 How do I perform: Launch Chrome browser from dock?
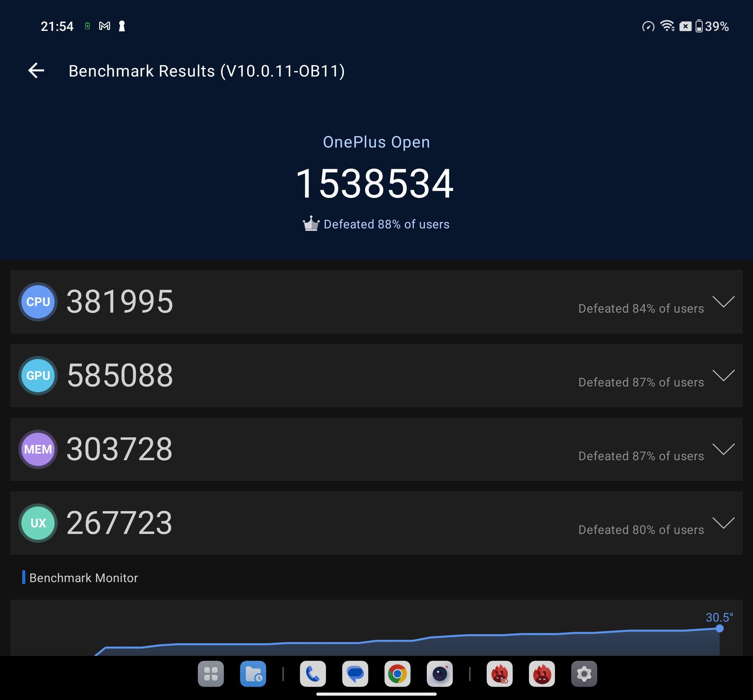[397, 674]
